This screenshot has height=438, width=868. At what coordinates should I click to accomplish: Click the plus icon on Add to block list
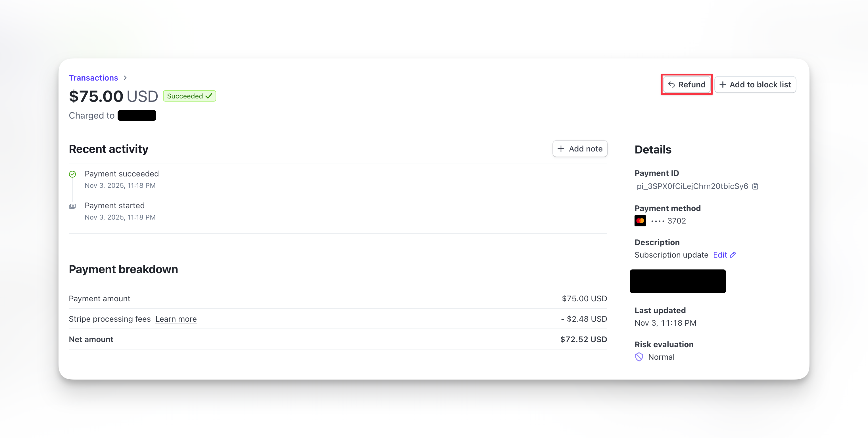(723, 84)
